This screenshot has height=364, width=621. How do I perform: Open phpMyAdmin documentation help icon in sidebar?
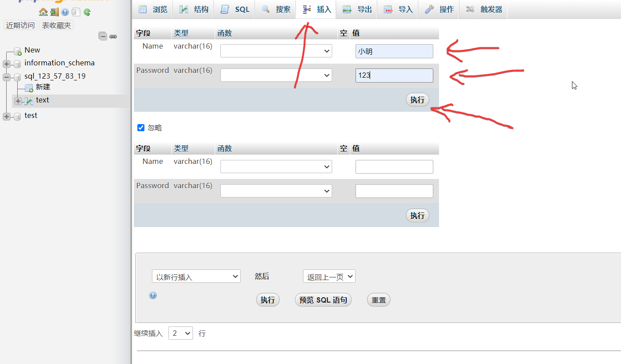(x=65, y=12)
